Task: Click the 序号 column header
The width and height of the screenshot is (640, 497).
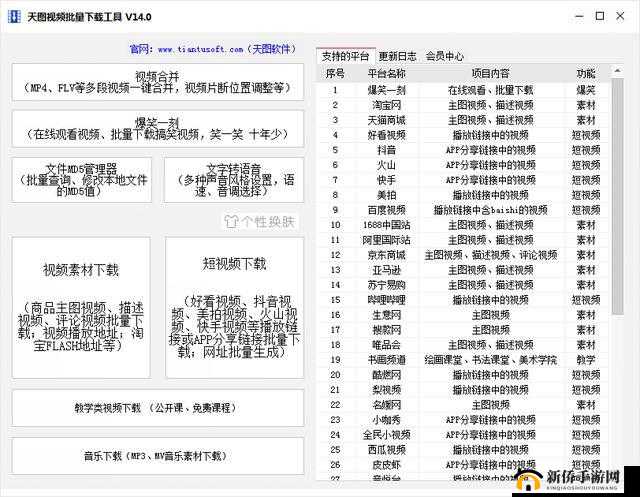Action: click(x=335, y=73)
